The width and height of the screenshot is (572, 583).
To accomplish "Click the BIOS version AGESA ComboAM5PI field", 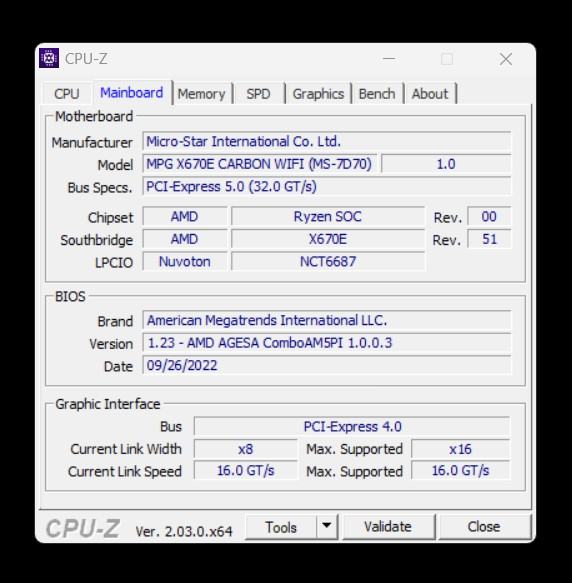I will (327, 343).
